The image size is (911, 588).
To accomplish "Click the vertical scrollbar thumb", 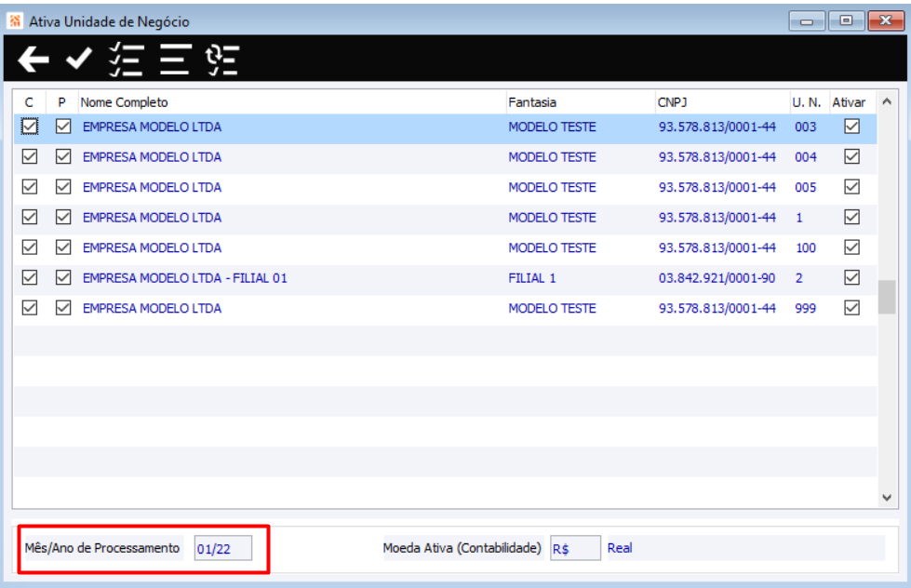I will click(x=887, y=297).
